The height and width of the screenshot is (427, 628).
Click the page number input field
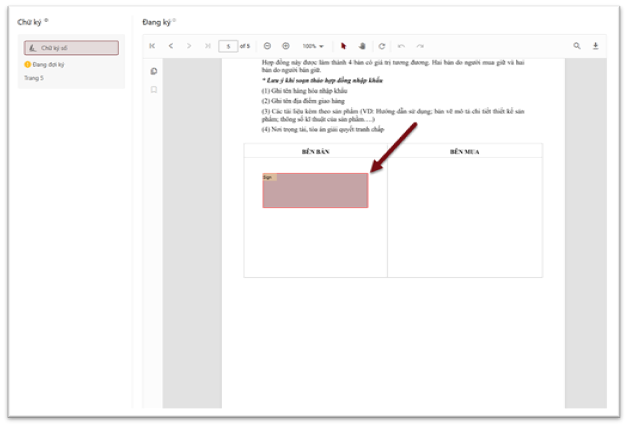point(228,46)
